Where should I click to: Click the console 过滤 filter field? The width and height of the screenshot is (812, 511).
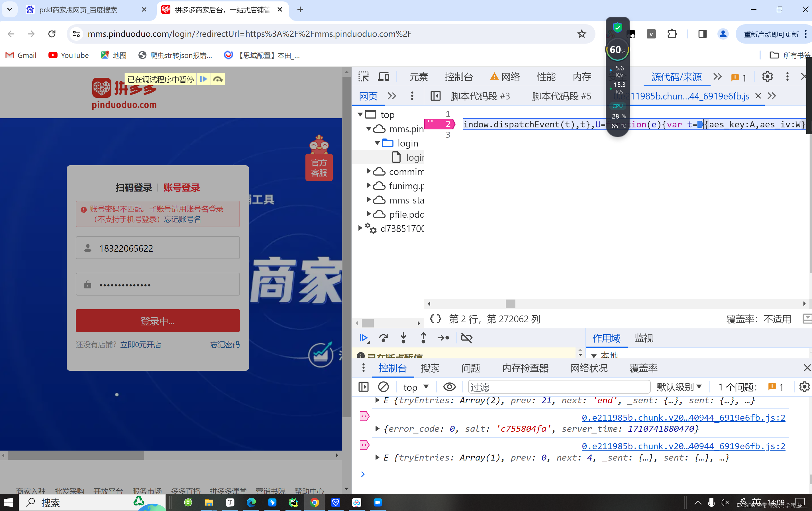pos(559,387)
